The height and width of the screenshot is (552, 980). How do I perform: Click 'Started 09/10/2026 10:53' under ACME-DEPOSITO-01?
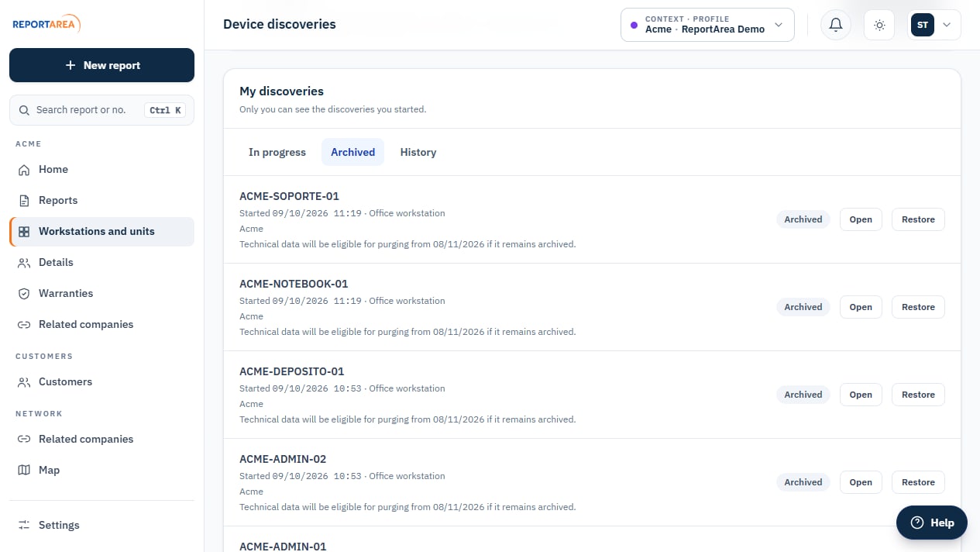point(301,388)
